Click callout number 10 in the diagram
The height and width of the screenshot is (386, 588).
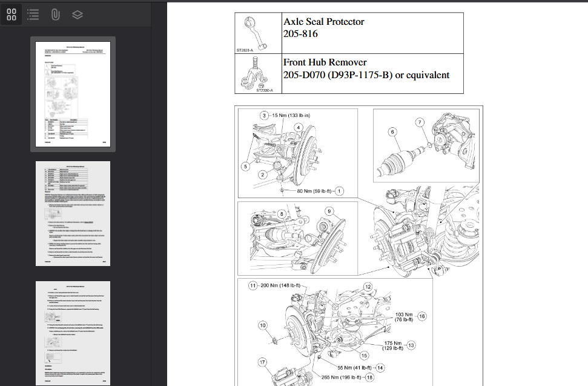point(263,325)
